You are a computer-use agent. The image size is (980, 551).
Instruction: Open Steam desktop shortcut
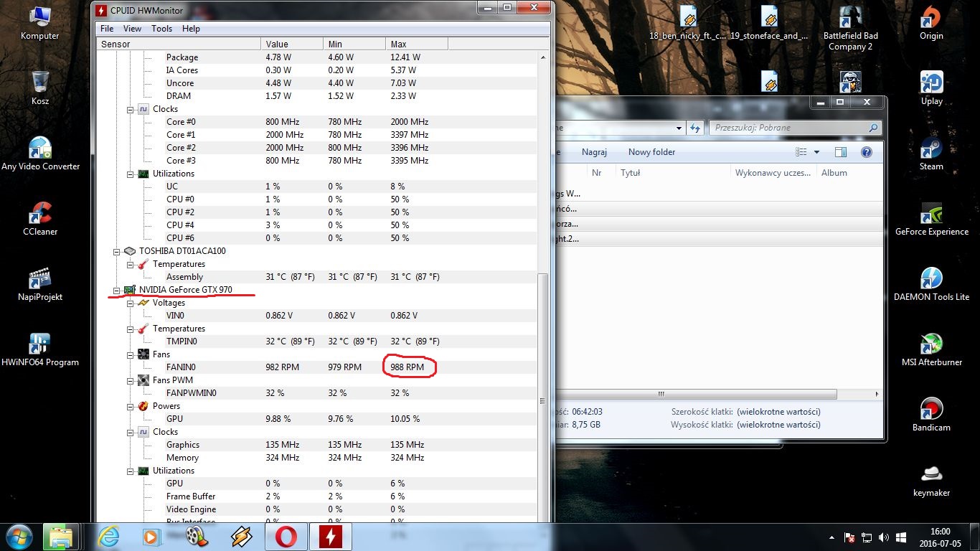pyautogui.click(x=931, y=154)
